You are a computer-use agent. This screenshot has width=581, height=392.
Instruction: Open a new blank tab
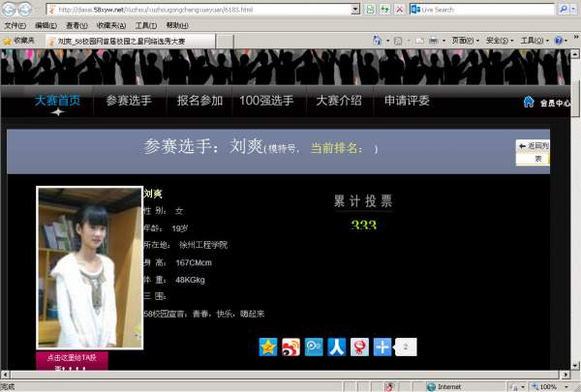click(225, 42)
